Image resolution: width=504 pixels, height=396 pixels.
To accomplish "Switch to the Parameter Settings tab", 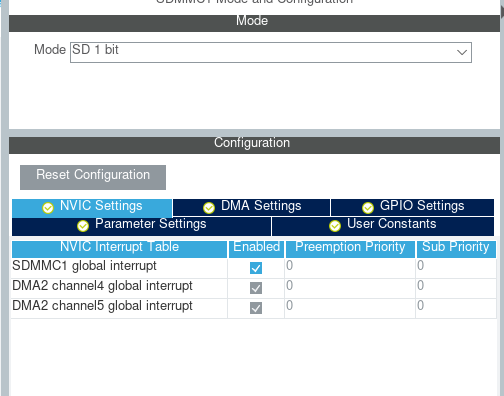I will [141, 226].
